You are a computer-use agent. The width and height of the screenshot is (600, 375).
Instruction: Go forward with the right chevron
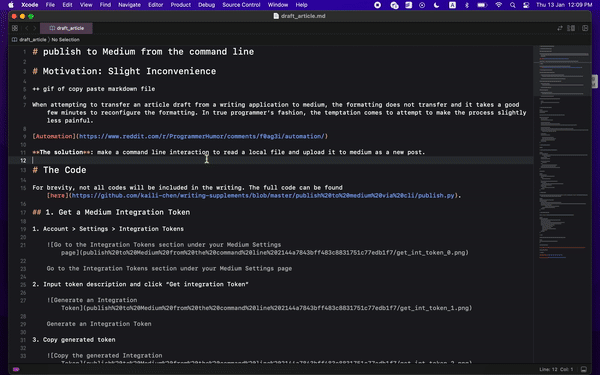point(34,28)
